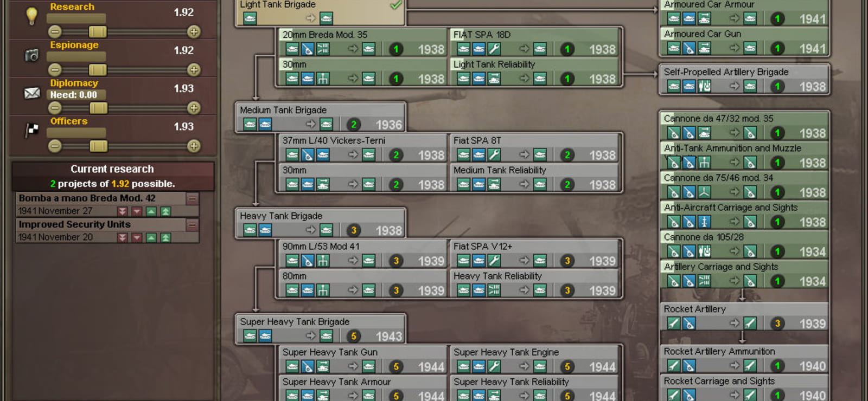The image size is (868, 401).
Task: Cancel Bomba a mano Breda Mod. 42 research
Action: pyautogui.click(x=192, y=199)
